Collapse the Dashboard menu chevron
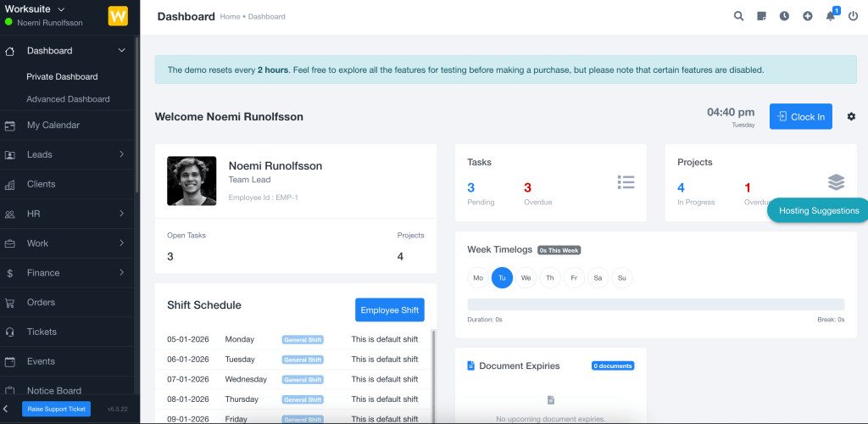The height and width of the screenshot is (424, 868). (122, 51)
